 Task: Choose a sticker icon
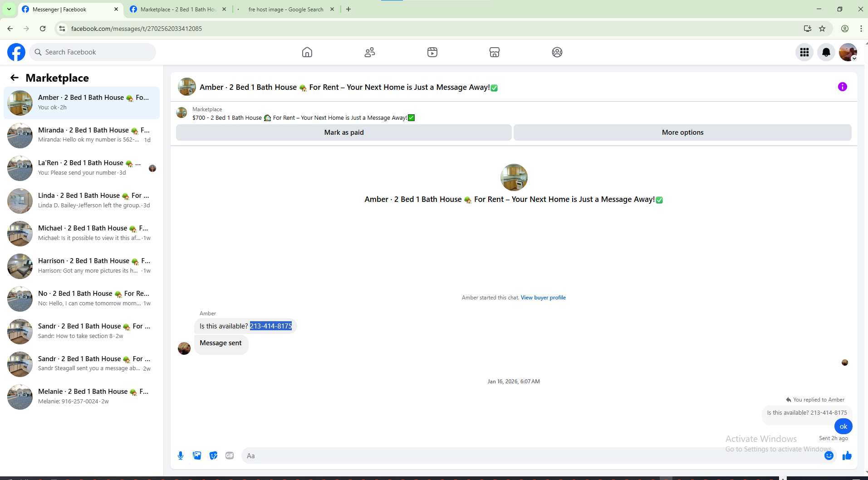click(x=213, y=456)
